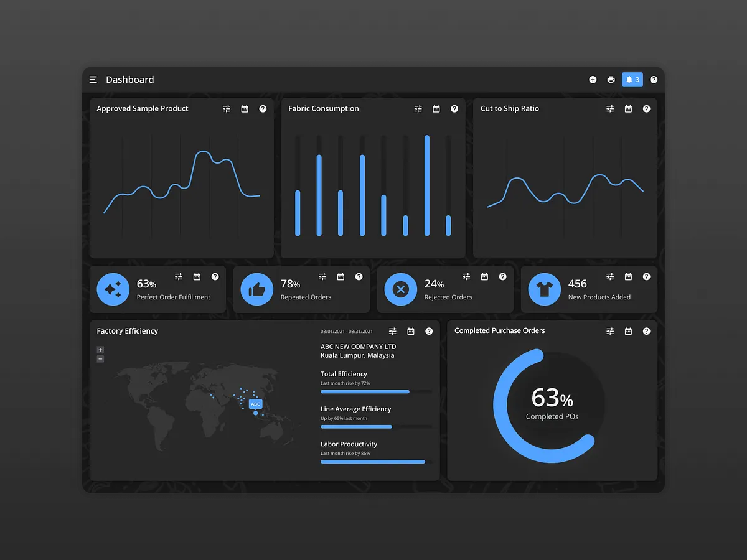
Task: Open the help icon on Fabric Consumption panel
Action: coord(454,109)
